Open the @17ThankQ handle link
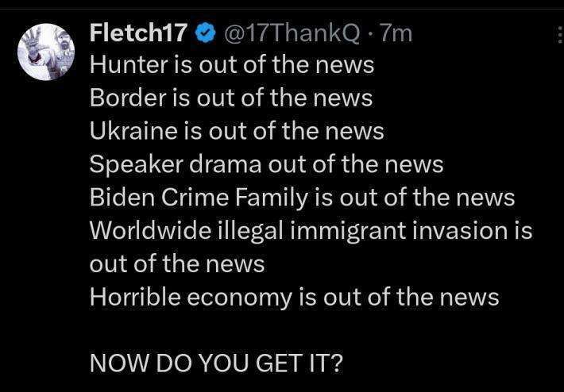The width and height of the screenshot is (564, 392). pyautogui.click(x=293, y=33)
